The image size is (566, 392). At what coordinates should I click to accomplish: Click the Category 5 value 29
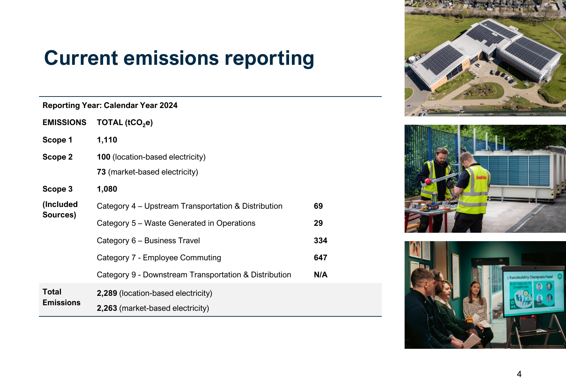point(318,223)
